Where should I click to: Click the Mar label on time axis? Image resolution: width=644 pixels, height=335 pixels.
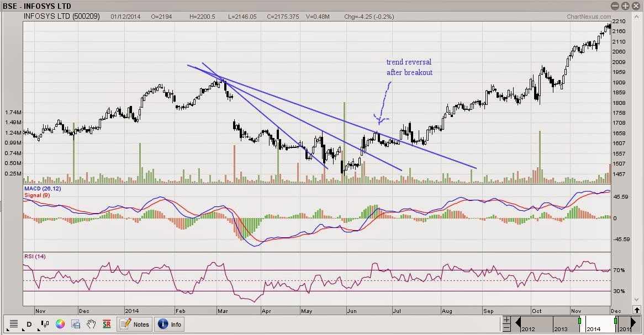223,311
